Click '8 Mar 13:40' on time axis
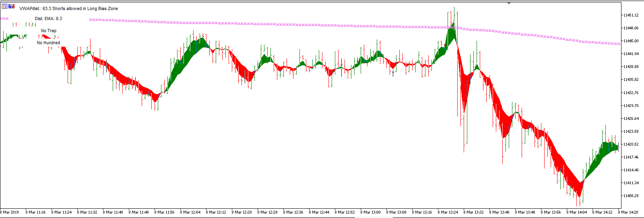 pyautogui.click(x=500, y=212)
